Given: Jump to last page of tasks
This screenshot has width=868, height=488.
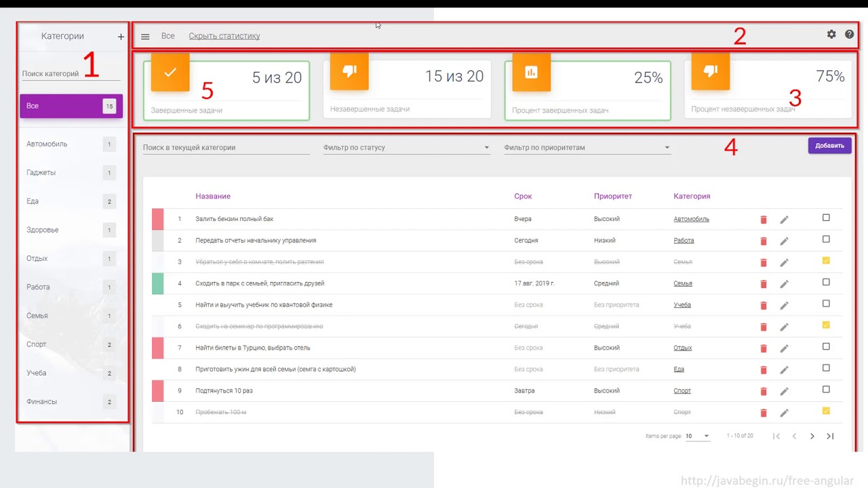Looking at the screenshot, I should click(830, 436).
